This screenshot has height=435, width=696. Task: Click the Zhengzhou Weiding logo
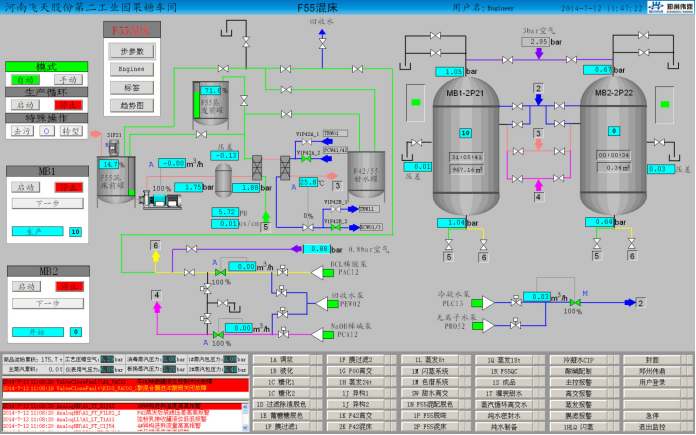670,7
